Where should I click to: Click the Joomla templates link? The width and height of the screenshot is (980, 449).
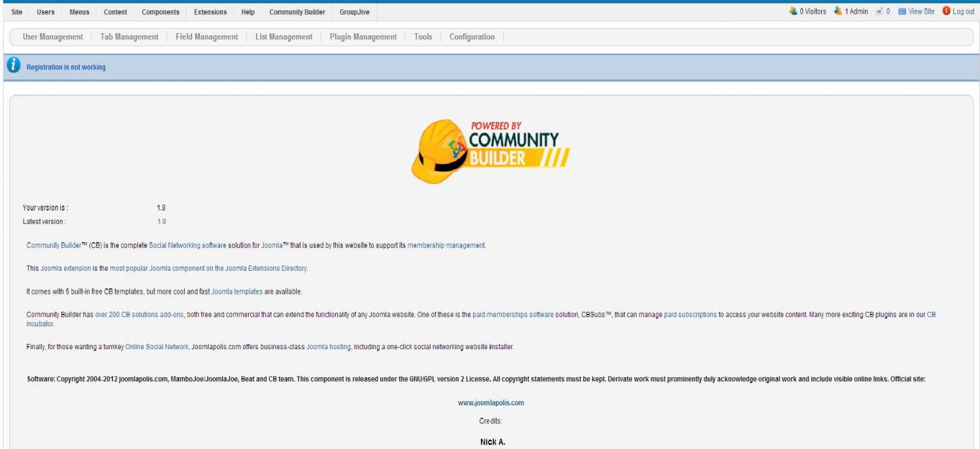237,292
